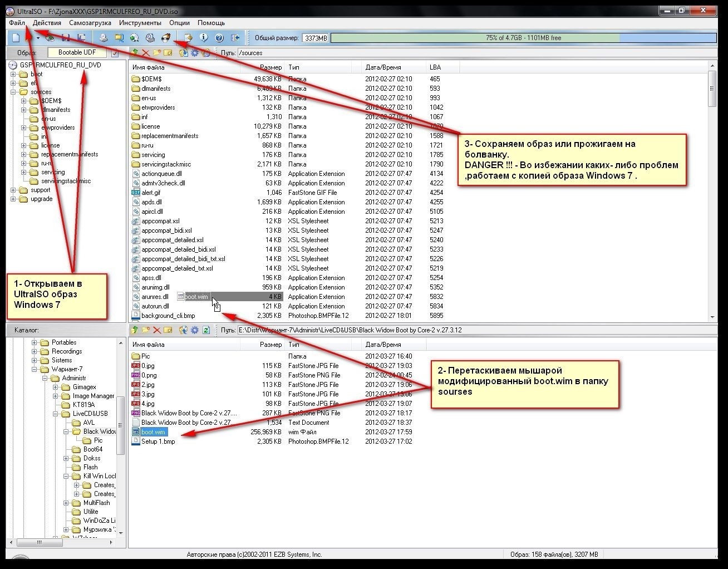Toggle the checkbox beside Bootable UDF
728x569 pixels.
click(115, 53)
